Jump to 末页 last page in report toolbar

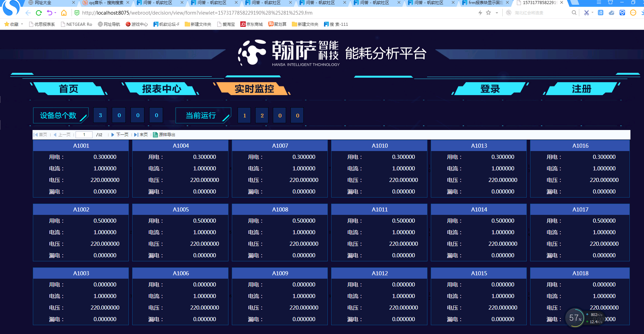coord(141,135)
